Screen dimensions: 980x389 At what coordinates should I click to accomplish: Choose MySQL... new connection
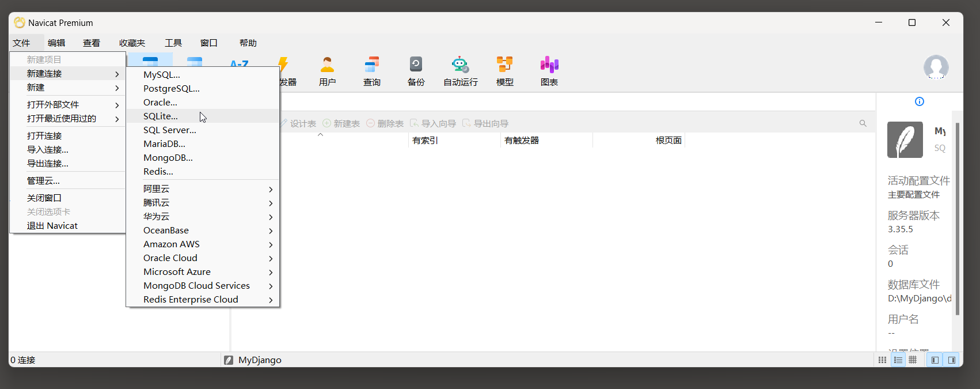[203, 75]
